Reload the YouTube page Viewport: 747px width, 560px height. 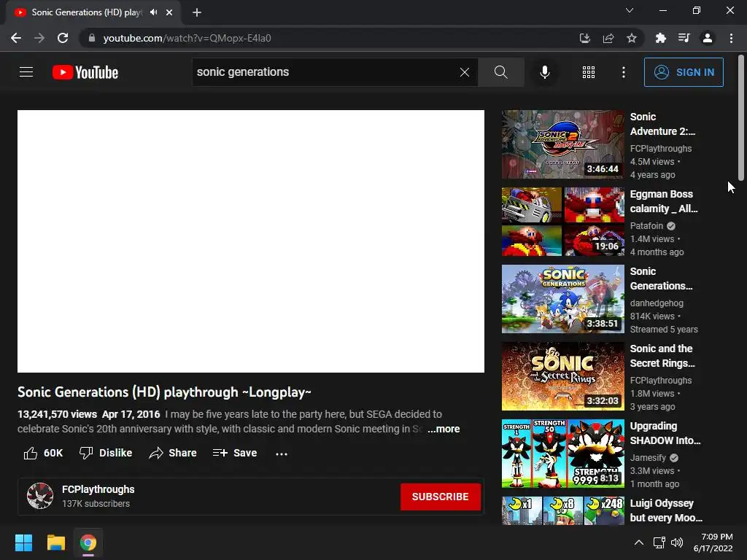click(63, 38)
